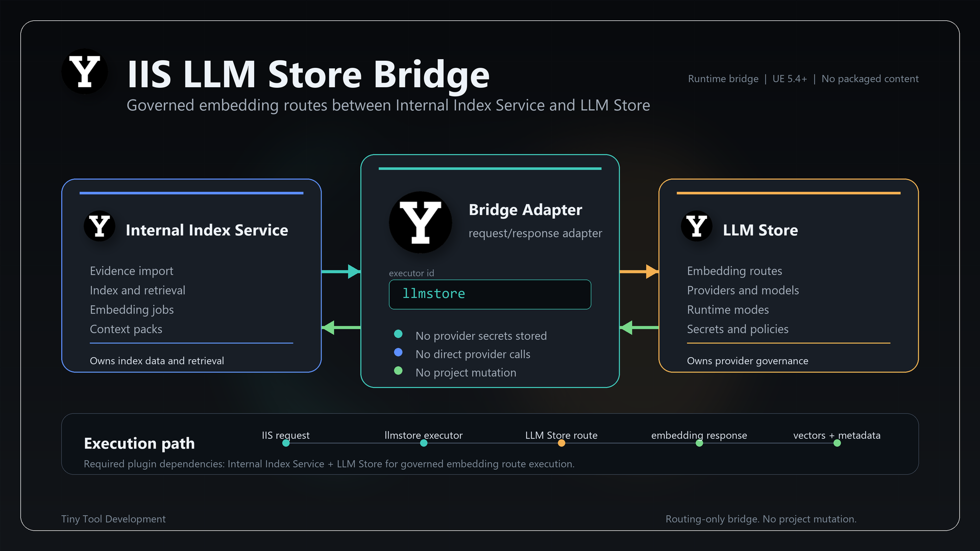
Task: Click the llmstore executor id field
Action: pos(490,294)
